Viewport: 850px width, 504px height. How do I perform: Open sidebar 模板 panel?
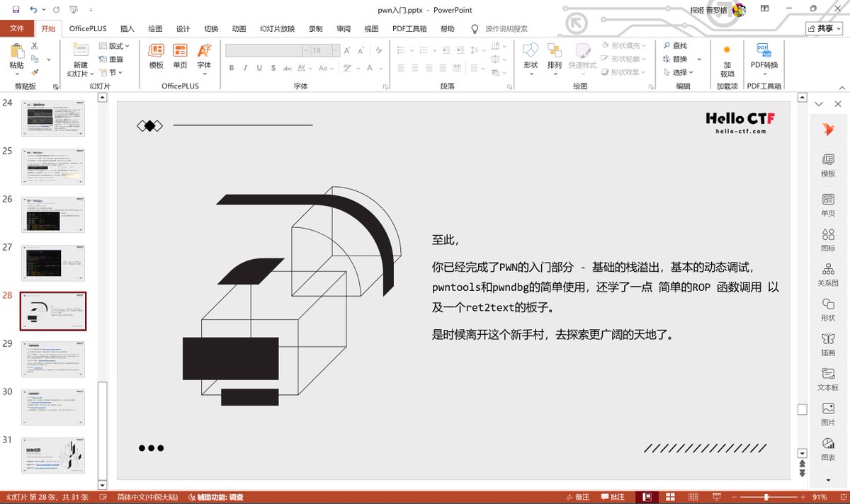pyautogui.click(x=828, y=165)
